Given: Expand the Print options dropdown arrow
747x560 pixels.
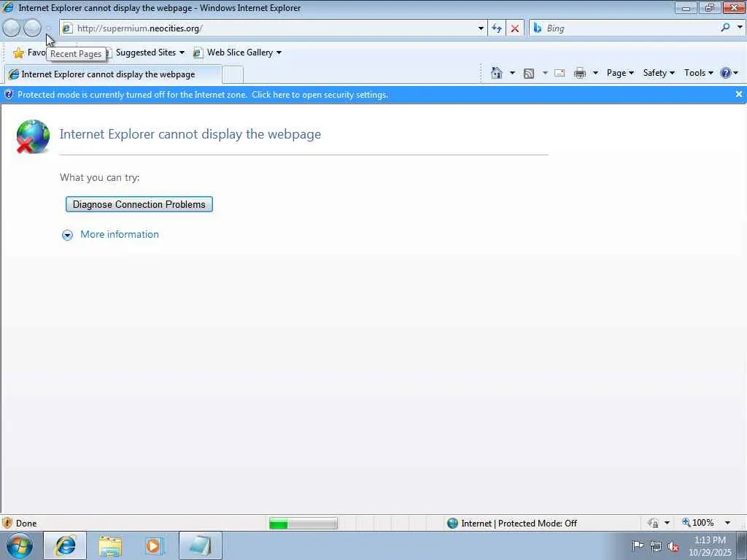Looking at the screenshot, I should [595, 73].
